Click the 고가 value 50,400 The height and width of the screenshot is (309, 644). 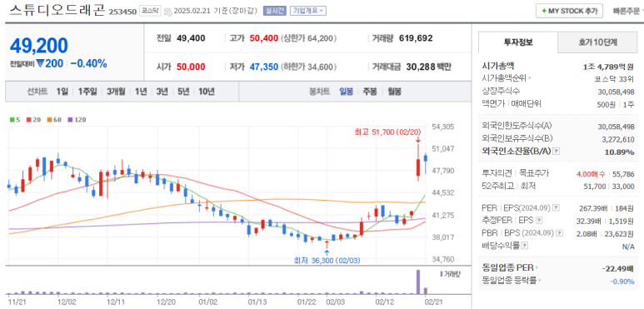pyautogui.click(x=263, y=38)
